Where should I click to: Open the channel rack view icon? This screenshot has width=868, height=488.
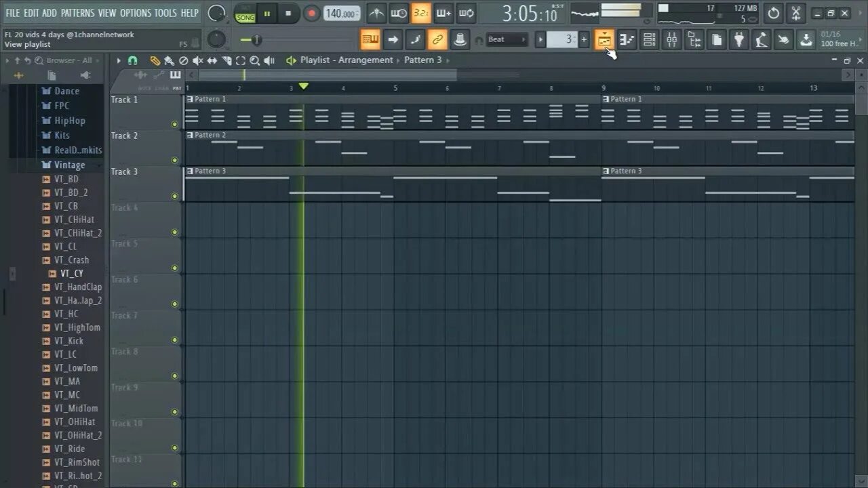pyautogui.click(x=649, y=39)
